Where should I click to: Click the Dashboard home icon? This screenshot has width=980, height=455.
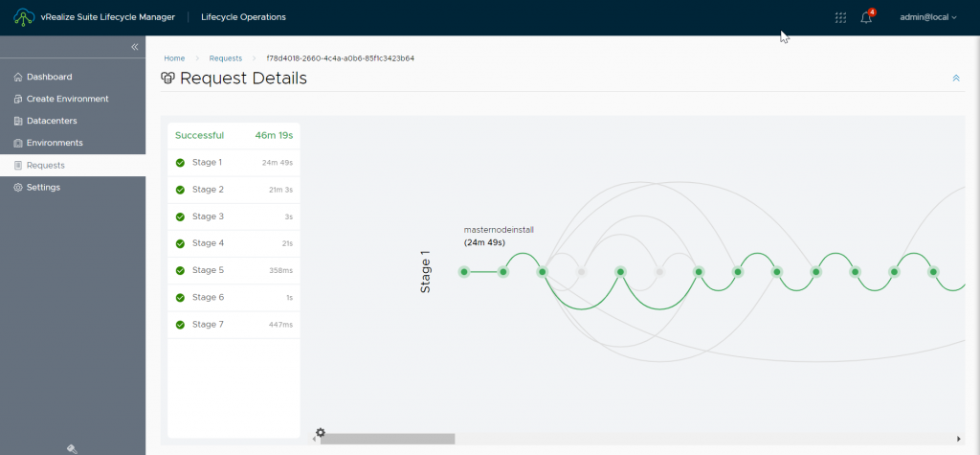tap(18, 77)
